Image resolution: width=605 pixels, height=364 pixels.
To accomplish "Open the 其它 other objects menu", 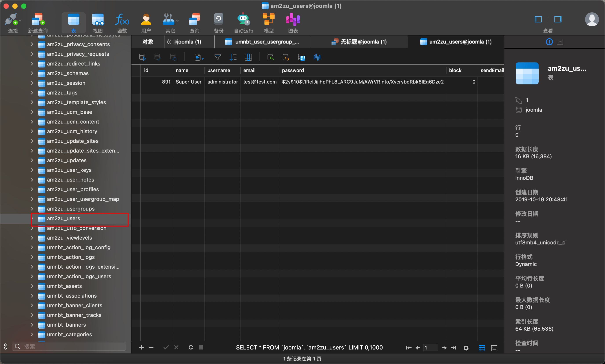I will pyautogui.click(x=170, y=23).
